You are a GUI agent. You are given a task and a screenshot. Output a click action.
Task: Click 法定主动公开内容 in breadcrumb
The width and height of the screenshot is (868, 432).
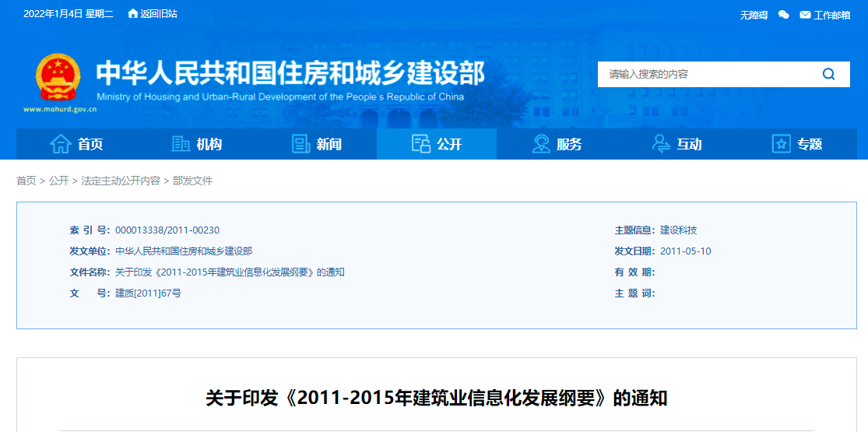point(121,181)
